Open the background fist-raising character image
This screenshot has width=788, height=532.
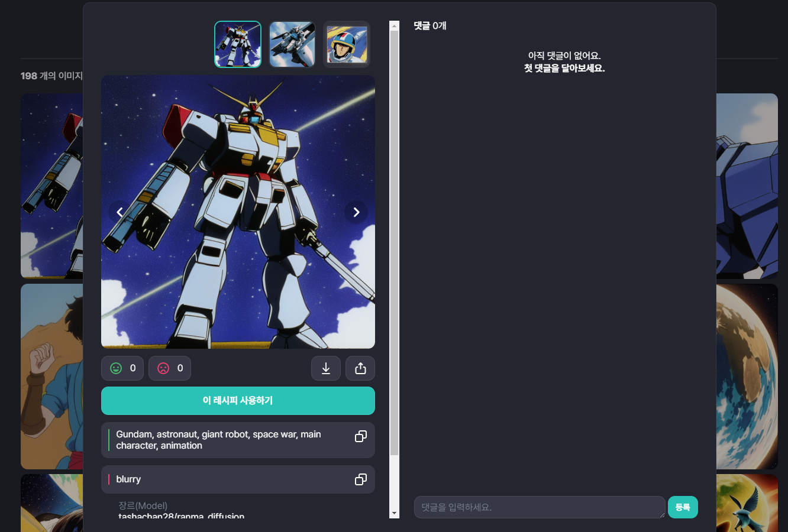(x=52, y=377)
